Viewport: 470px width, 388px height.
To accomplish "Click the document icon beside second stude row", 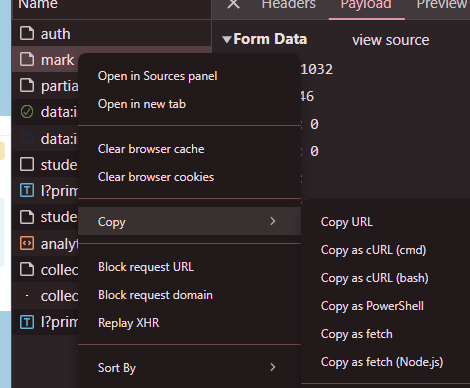I will click(x=27, y=217).
